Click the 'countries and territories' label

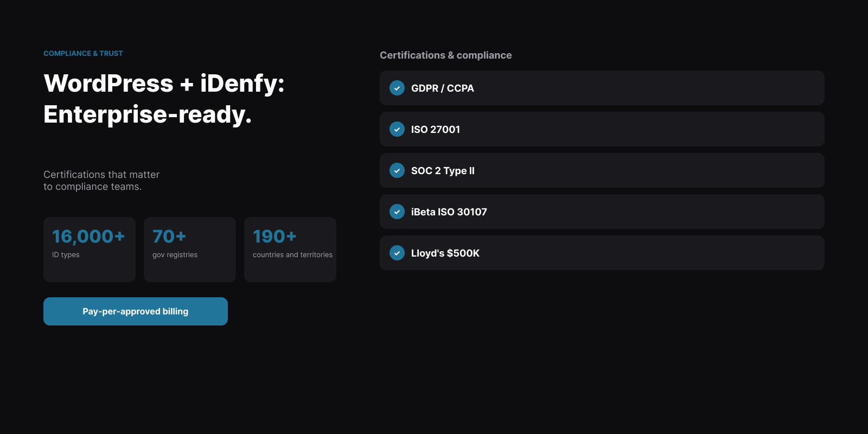292,255
